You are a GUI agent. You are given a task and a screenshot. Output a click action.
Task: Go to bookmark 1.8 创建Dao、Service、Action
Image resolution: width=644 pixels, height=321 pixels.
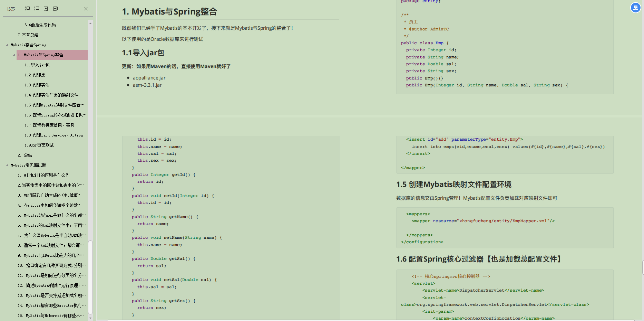tap(54, 135)
